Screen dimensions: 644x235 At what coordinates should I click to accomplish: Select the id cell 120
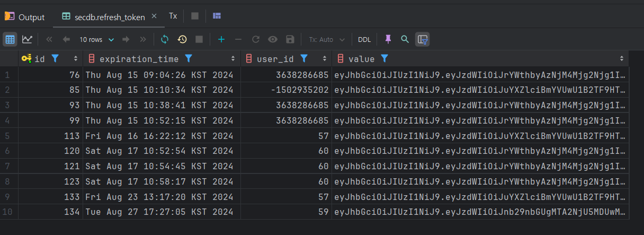coord(50,151)
